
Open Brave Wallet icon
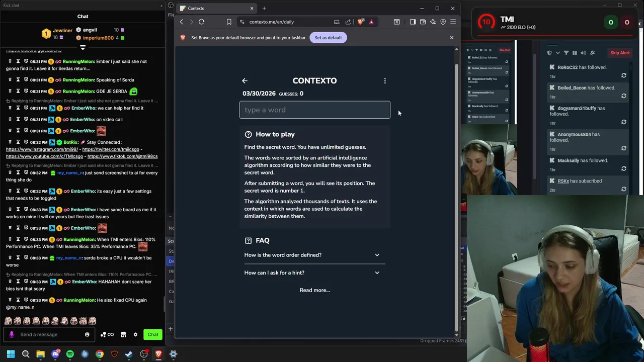[423, 22]
